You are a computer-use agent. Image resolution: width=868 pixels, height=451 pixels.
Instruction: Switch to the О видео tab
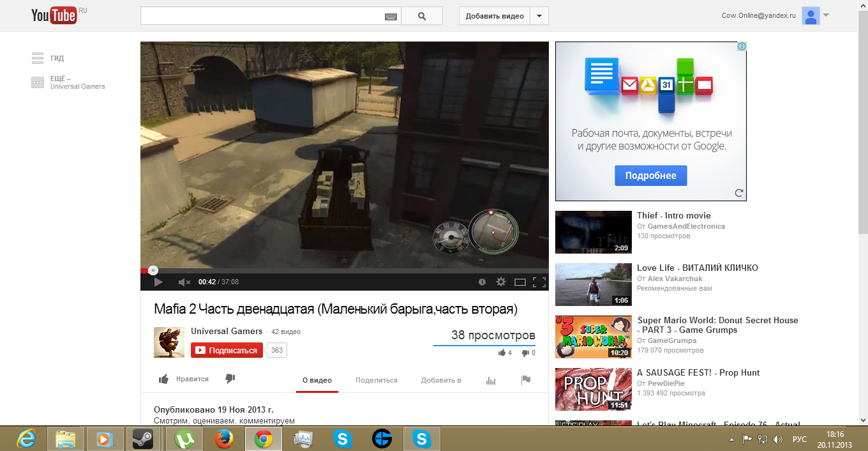click(317, 380)
